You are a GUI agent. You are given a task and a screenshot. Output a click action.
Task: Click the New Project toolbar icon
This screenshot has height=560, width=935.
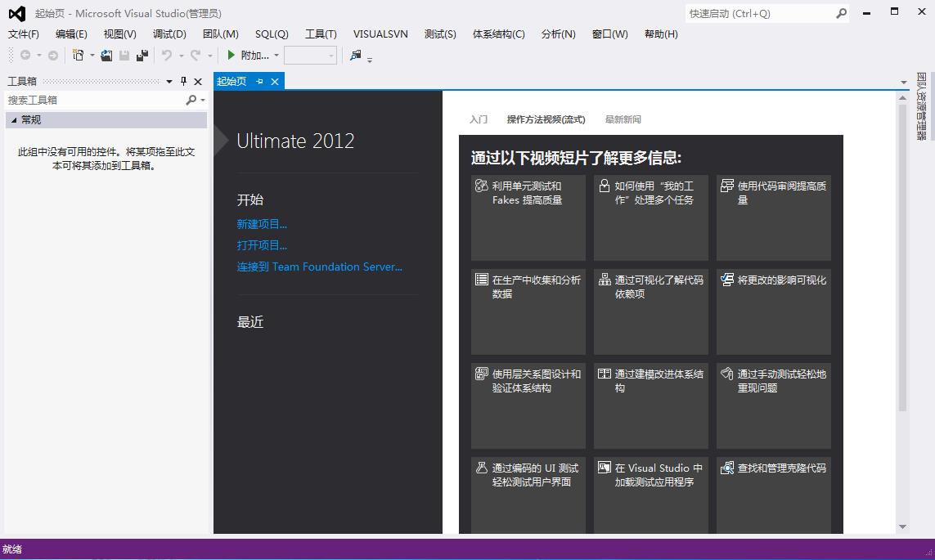[78, 56]
